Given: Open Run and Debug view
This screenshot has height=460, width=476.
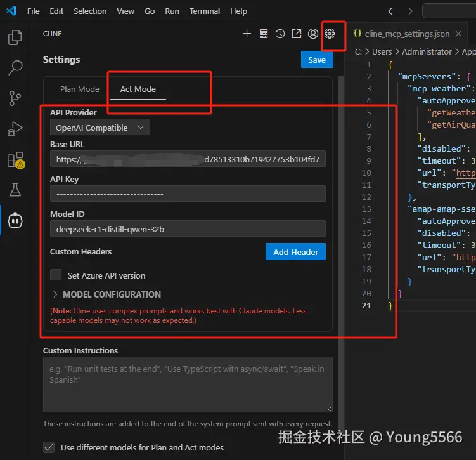Looking at the screenshot, I should pyautogui.click(x=15, y=129).
